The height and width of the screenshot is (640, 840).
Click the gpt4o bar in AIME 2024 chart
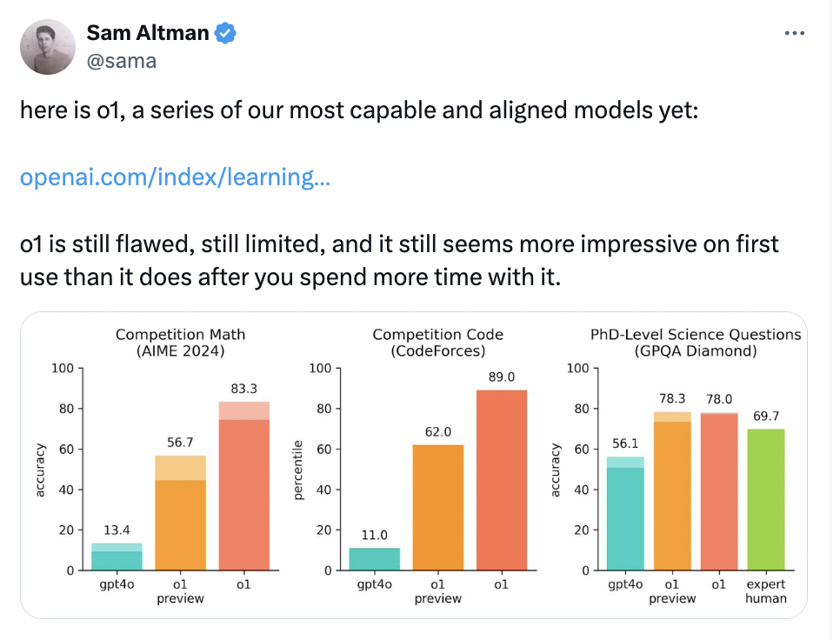coord(117,557)
